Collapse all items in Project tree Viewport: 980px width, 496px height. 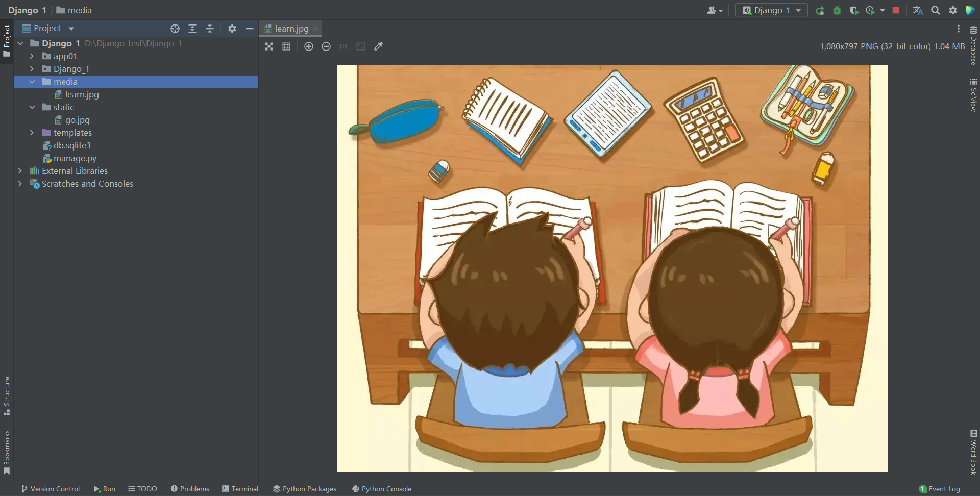(x=210, y=29)
